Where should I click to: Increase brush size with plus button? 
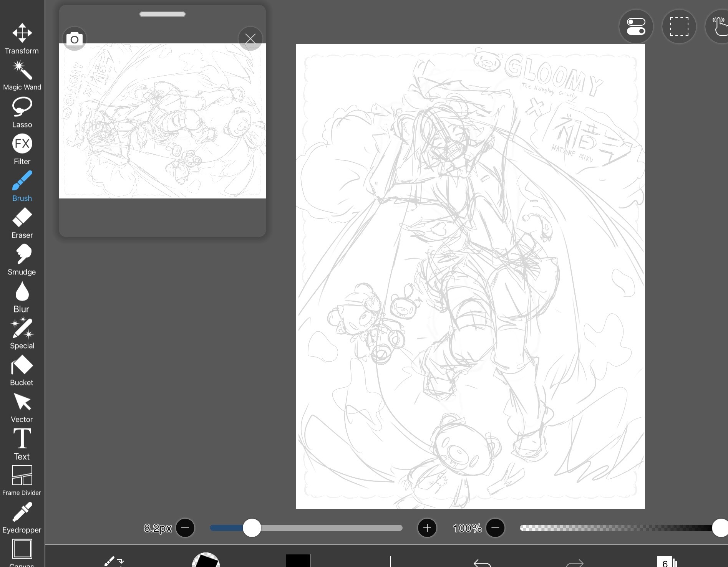pyautogui.click(x=427, y=528)
